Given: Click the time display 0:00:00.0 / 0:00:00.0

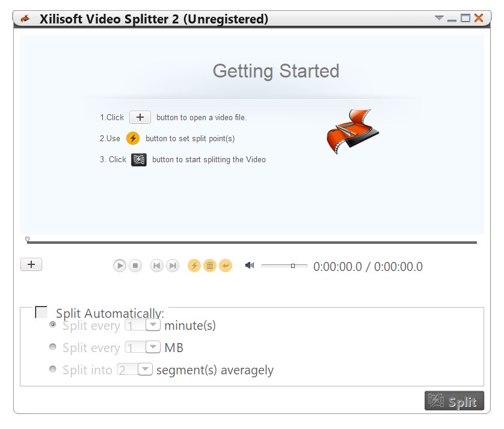Looking at the screenshot, I should [x=368, y=267].
